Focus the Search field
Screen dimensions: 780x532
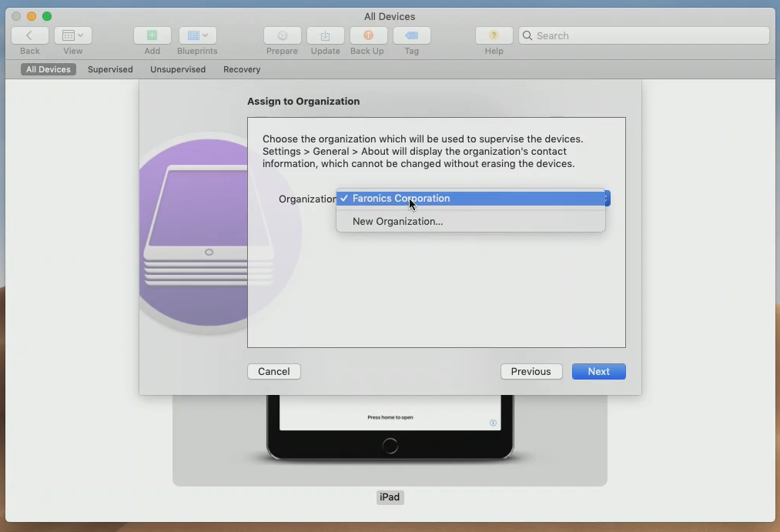(x=644, y=35)
